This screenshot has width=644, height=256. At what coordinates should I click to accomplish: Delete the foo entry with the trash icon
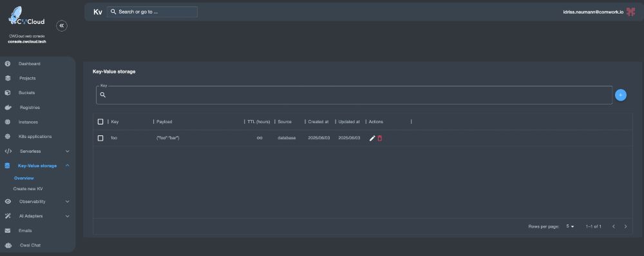click(x=379, y=138)
